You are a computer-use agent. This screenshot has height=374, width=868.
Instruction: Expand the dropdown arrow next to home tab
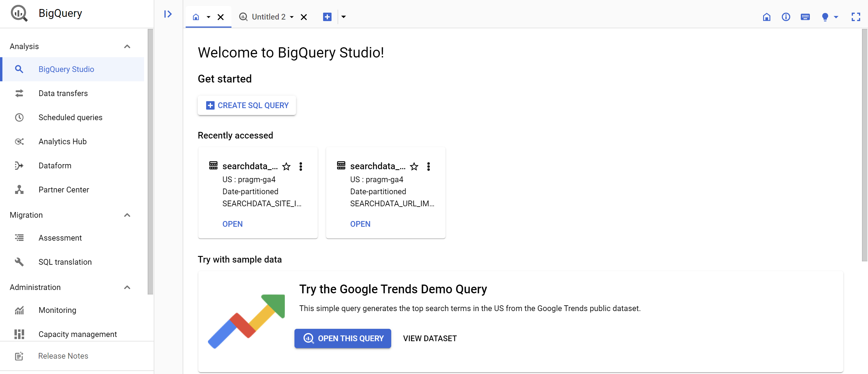(208, 17)
